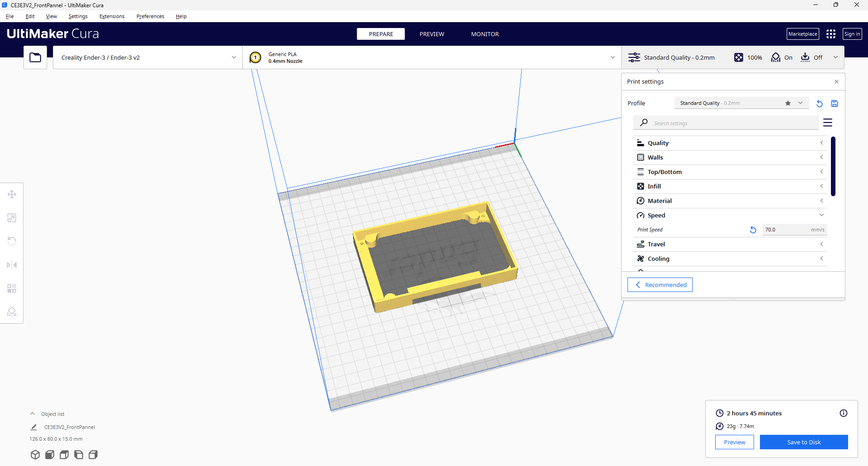Screen dimensions: 868x466
Task: Switch to the MONITOR stage tab
Action: [485, 34]
